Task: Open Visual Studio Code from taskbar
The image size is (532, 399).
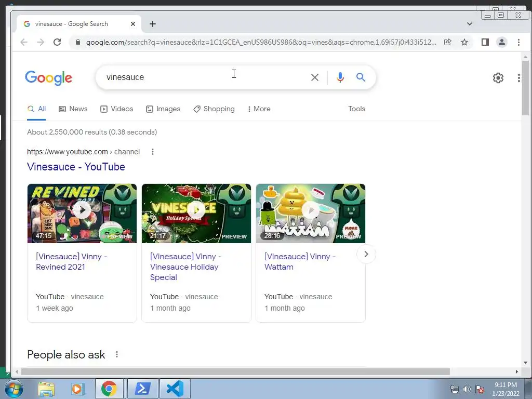Action: pos(175,389)
